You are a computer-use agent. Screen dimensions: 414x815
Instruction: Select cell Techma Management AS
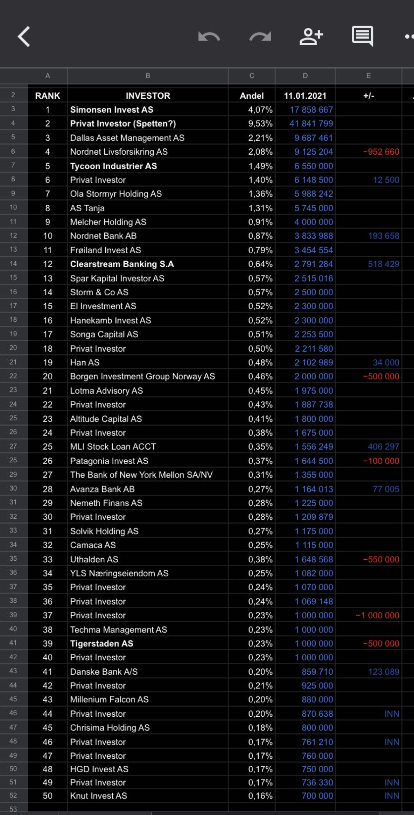coord(148,629)
